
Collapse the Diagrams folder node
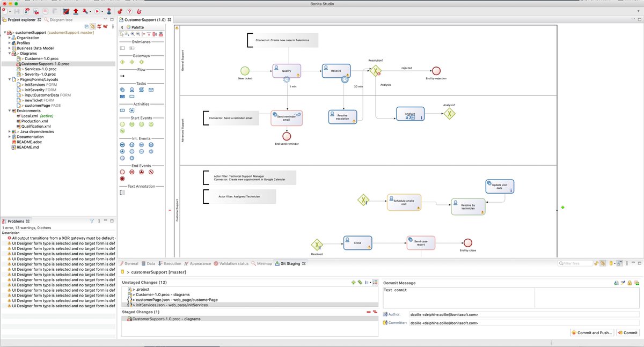click(x=9, y=54)
